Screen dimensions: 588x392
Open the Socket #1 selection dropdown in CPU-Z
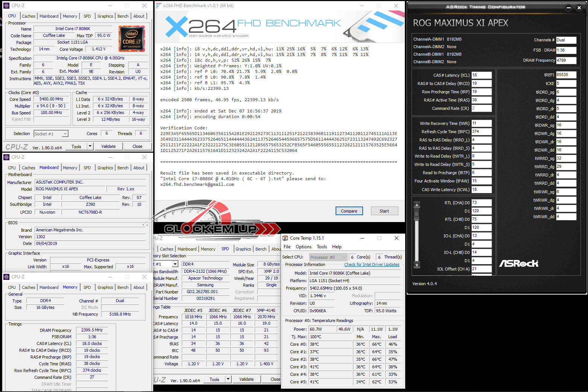[x=65, y=134]
